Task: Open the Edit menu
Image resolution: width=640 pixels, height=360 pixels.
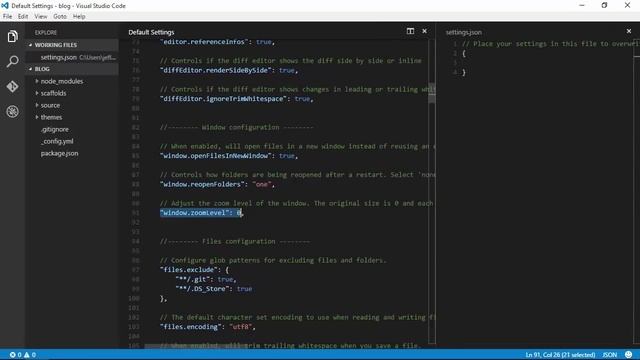Action: [x=23, y=16]
